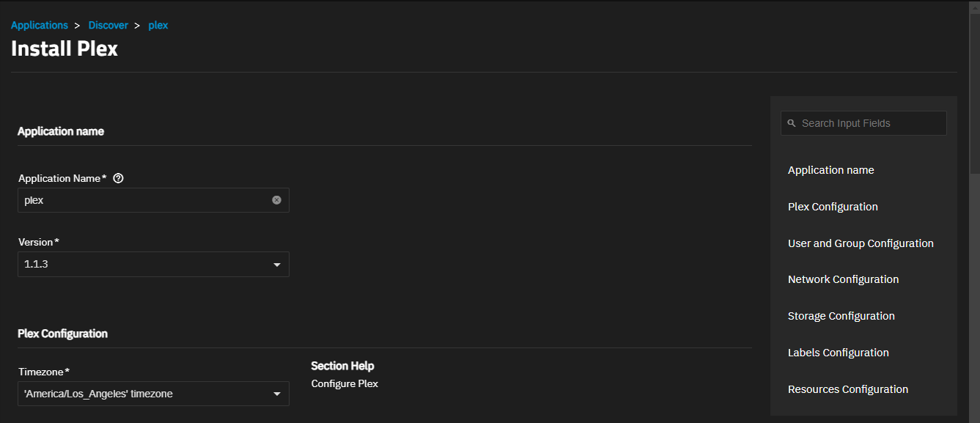Navigate to Network Configuration in the sidebar
Screen dimensions: 980x423
tap(843, 279)
